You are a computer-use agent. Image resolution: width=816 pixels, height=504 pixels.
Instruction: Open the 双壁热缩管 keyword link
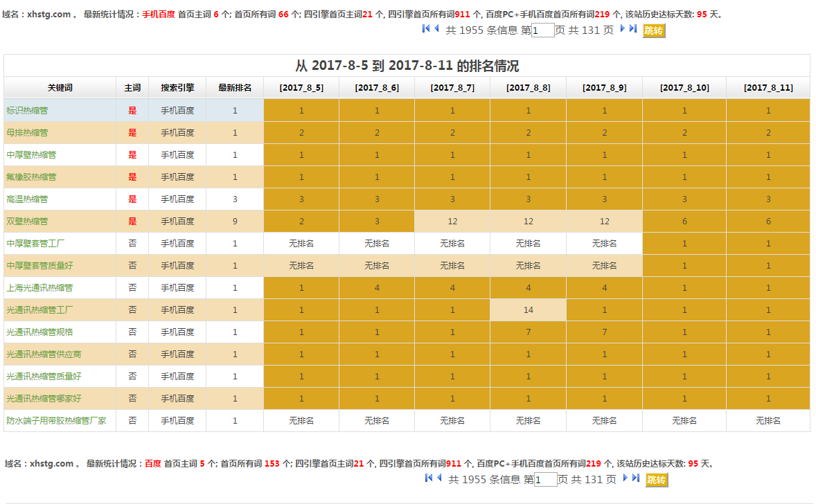click(27, 222)
